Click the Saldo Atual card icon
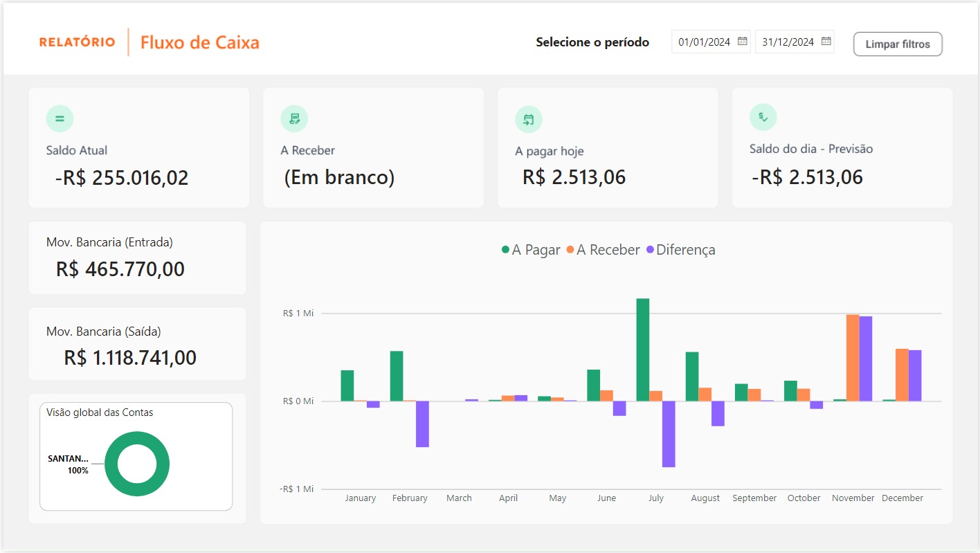Screen dimensions: 980x553 click(x=60, y=118)
